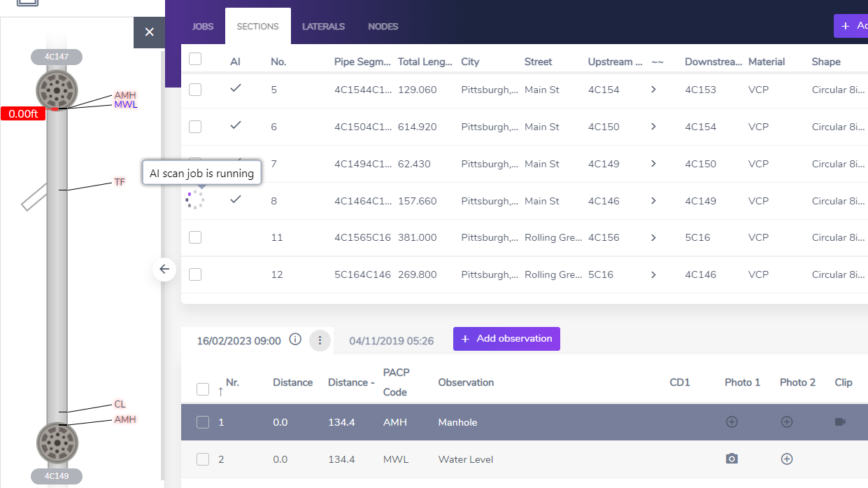Check the box for section 5
868x488 pixels.
(195, 90)
